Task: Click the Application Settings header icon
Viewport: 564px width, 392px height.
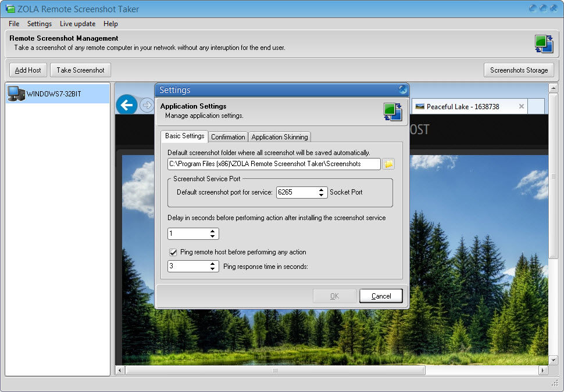Action: tap(393, 112)
